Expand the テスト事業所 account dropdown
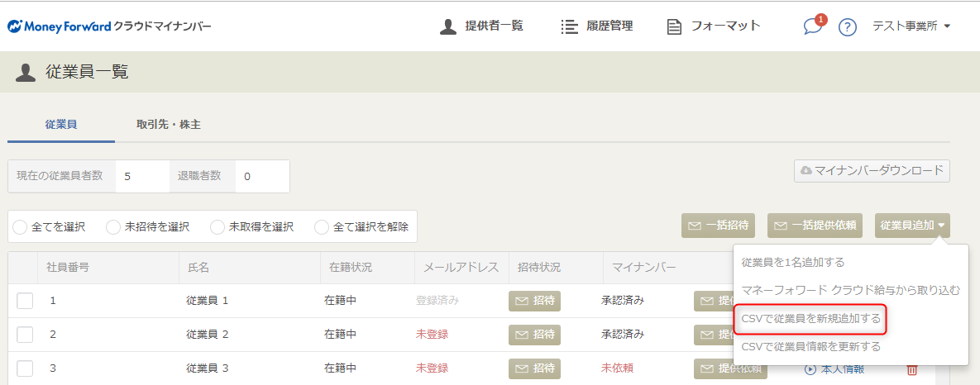Image resolution: width=980 pixels, height=385 pixels. [x=911, y=26]
